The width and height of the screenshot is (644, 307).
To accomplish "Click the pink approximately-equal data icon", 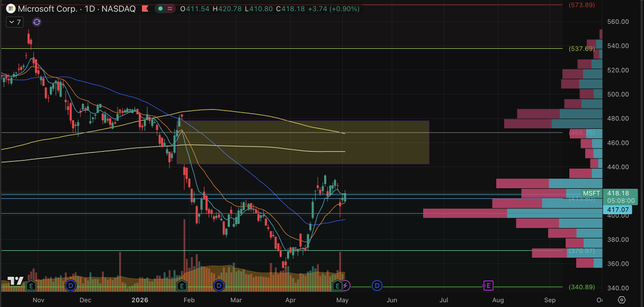I will click(170, 9).
